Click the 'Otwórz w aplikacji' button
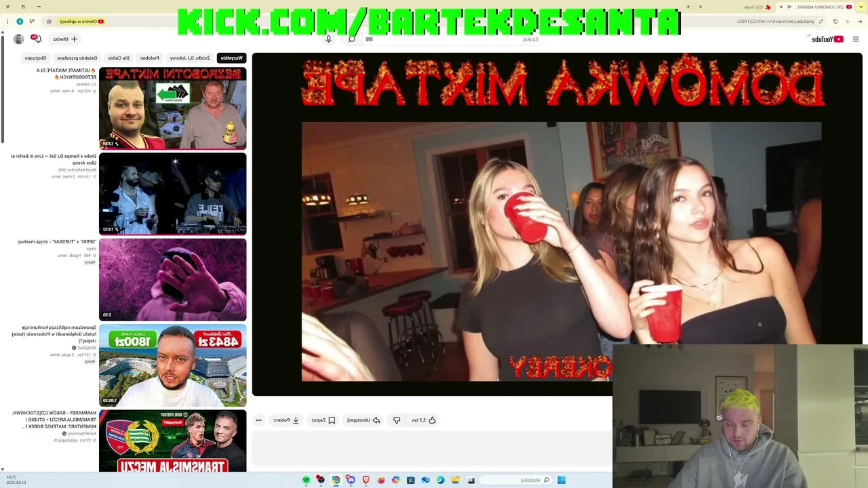868x488 pixels. tap(81, 22)
